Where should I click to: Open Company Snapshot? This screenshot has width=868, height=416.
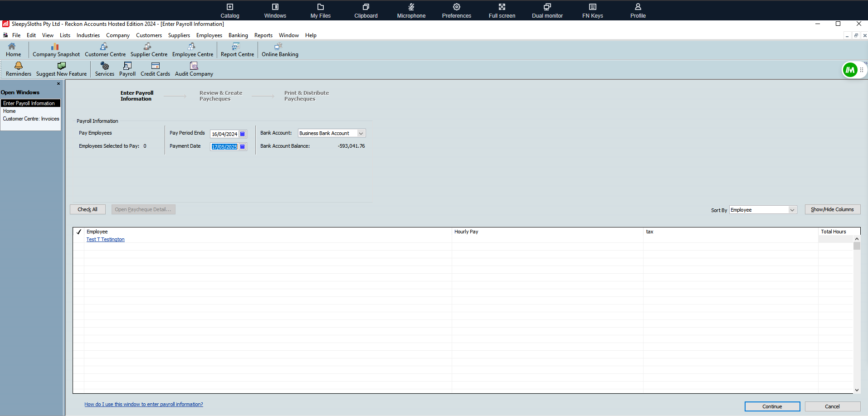tap(56, 50)
